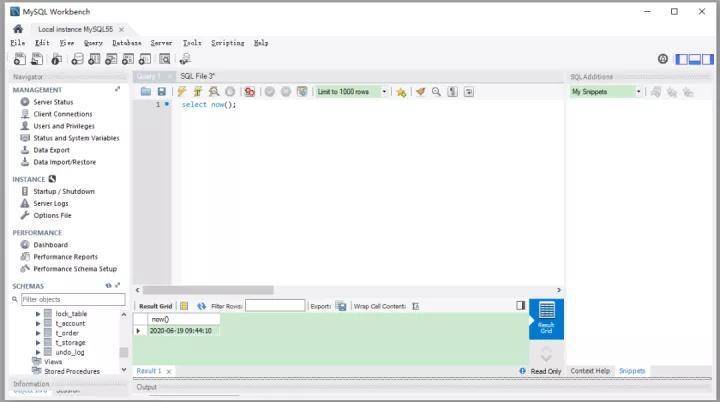720x402 pixels.
Task: Stop the query execution icon
Action: point(230,91)
